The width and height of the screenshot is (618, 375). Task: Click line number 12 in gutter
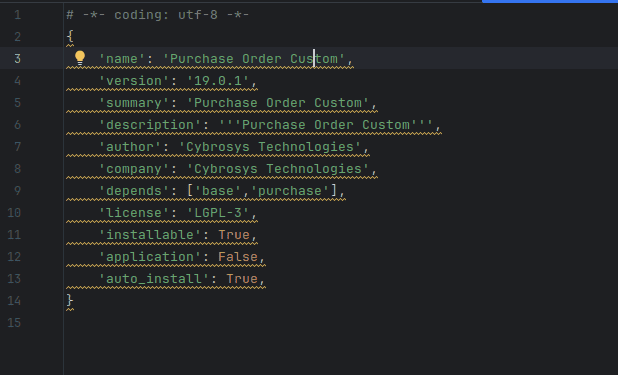coord(14,257)
